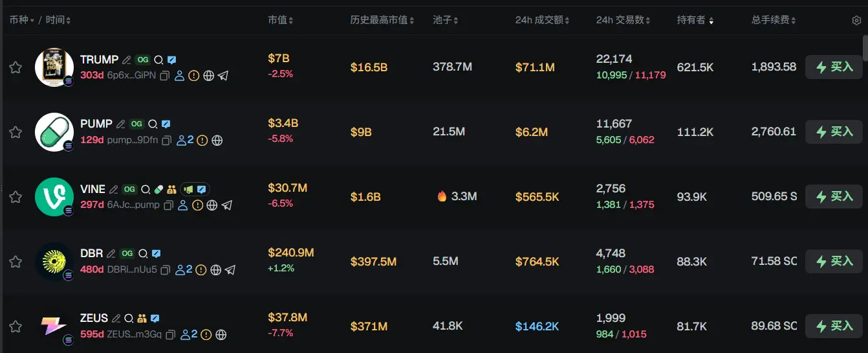Copy the TRUMP contract address
This screenshot has width=868, height=353.
pyautogui.click(x=165, y=76)
